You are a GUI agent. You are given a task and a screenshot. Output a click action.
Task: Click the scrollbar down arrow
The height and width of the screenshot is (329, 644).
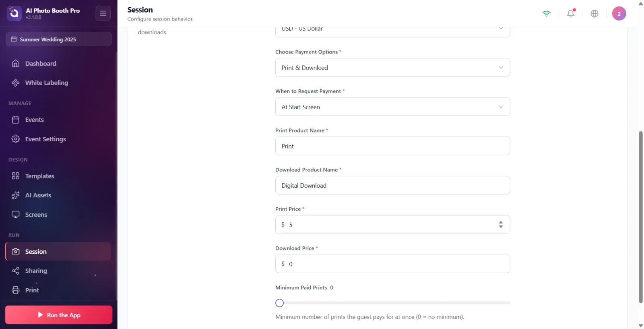(641, 325)
